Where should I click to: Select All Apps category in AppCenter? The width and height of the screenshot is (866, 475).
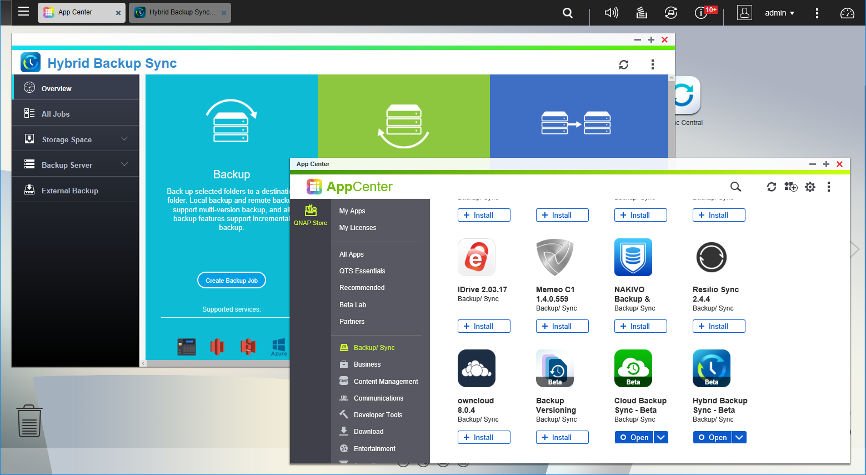351,254
